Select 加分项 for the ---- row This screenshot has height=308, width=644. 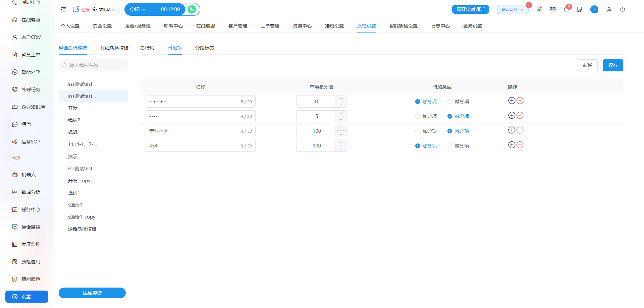click(x=426, y=116)
